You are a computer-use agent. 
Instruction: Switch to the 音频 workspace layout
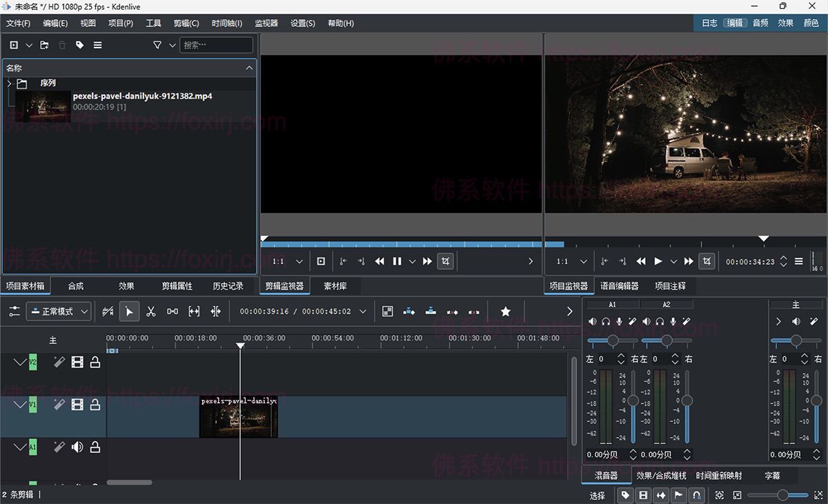[760, 23]
